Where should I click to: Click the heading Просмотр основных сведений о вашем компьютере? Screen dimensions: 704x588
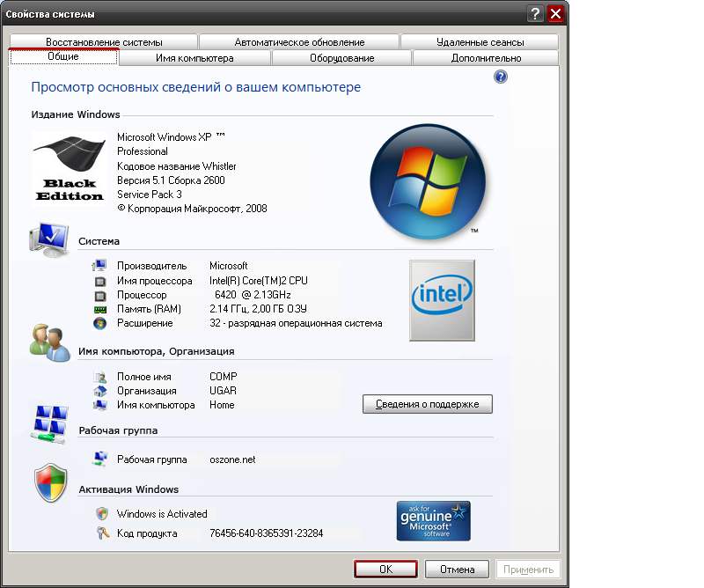[x=195, y=86]
